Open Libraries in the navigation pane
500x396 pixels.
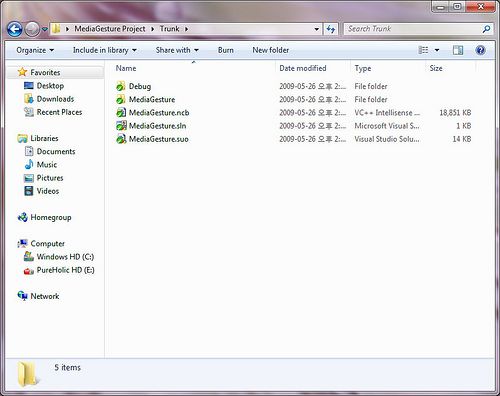(44, 138)
